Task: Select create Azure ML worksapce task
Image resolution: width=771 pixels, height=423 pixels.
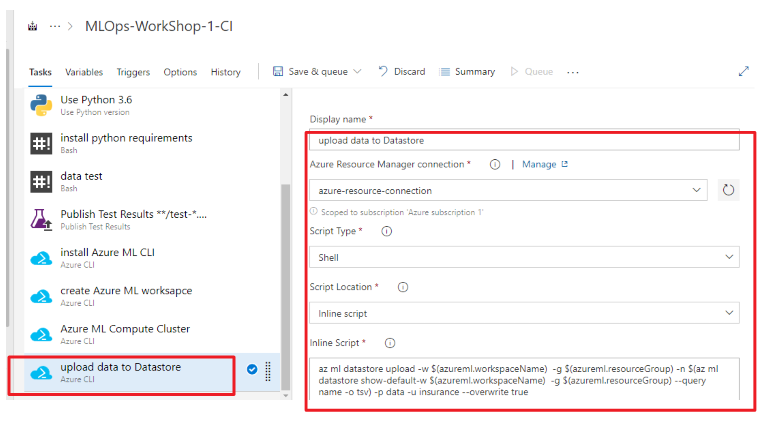Action: tap(152, 296)
